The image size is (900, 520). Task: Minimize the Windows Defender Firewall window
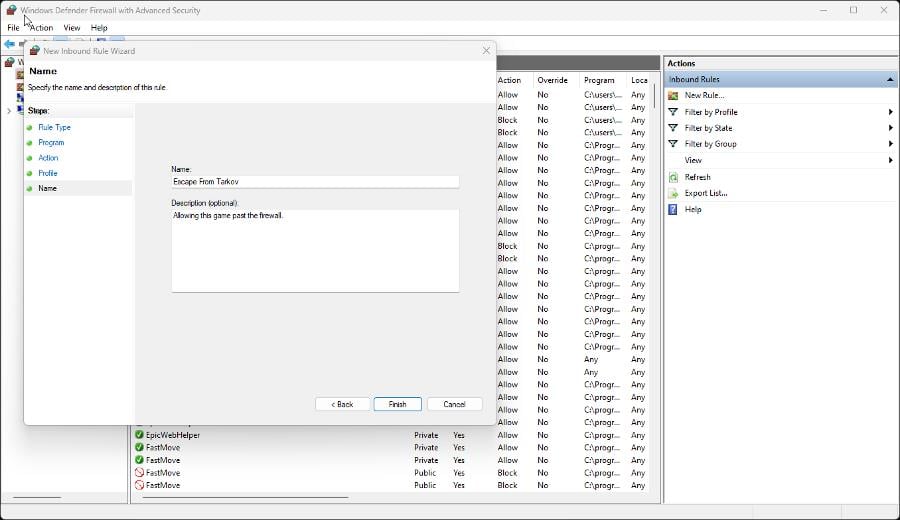824,10
